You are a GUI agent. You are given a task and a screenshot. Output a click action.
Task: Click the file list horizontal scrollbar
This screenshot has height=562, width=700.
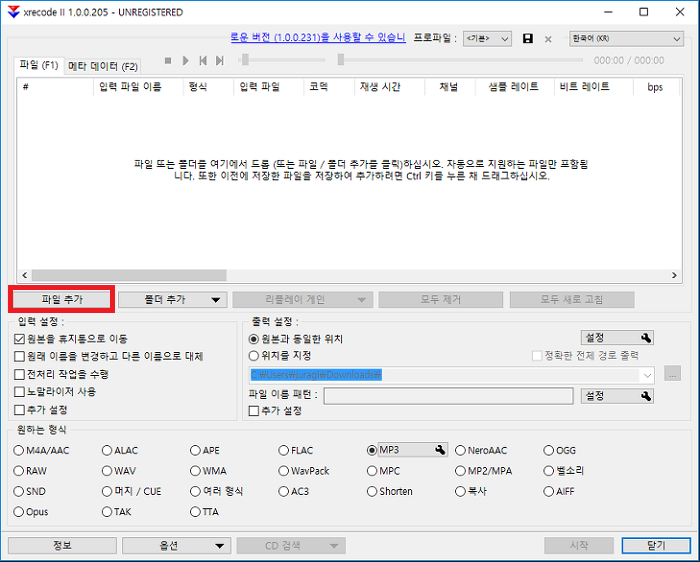click(x=129, y=275)
